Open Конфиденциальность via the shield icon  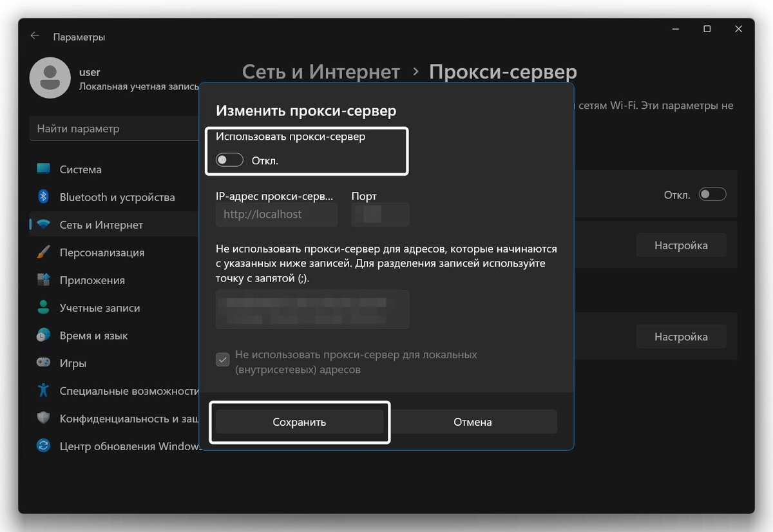[43, 418]
